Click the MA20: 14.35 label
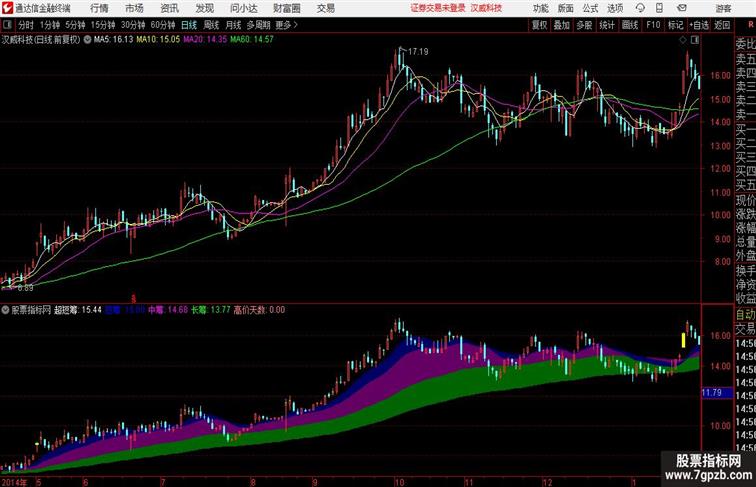Viewport: 756px width, 487px height. coord(205,40)
